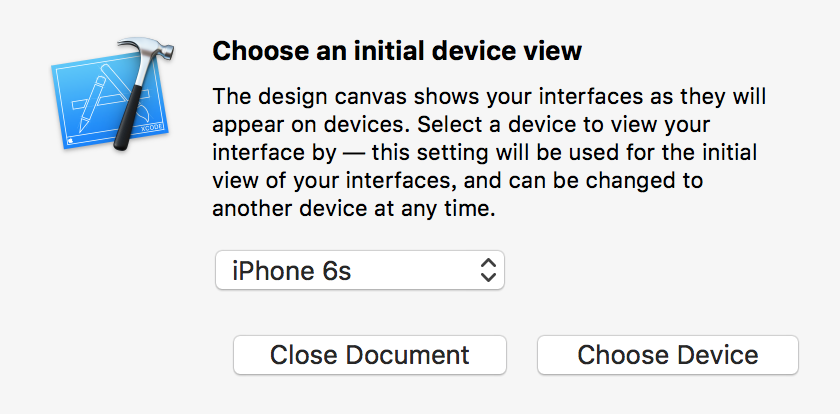Click the Xcode app icon
The width and height of the screenshot is (840, 414).
coord(108,97)
